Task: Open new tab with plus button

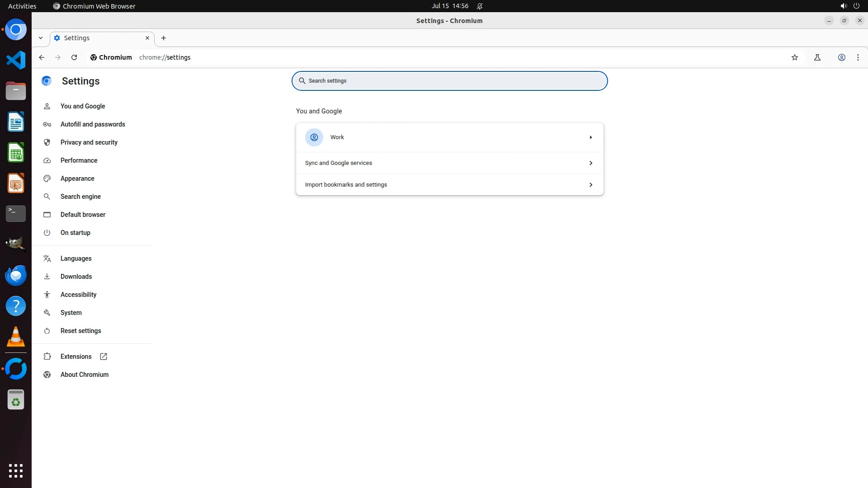Action: pyautogui.click(x=164, y=38)
